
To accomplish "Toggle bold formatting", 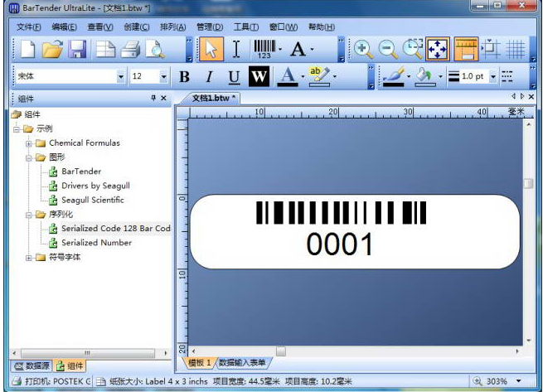I will pyautogui.click(x=184, y=76).
